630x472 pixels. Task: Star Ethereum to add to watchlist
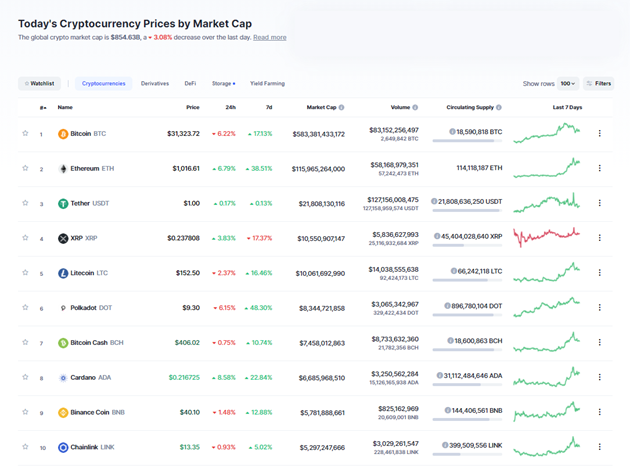coord(25,168)
